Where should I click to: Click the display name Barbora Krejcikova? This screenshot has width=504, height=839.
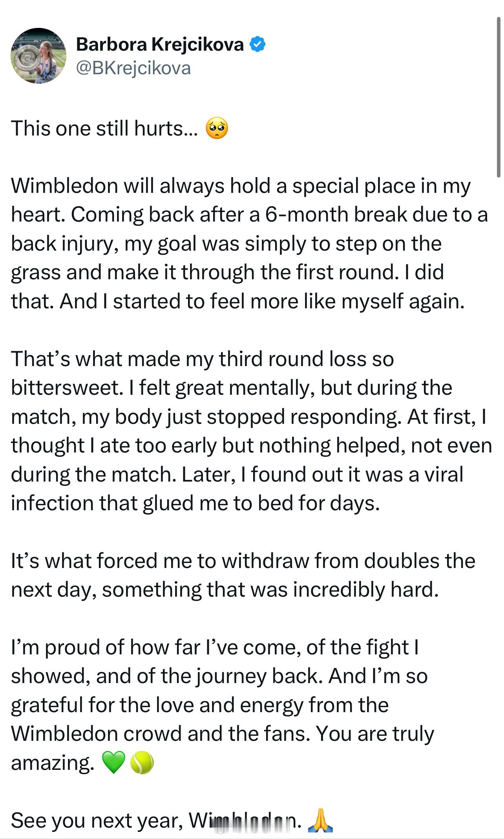tap(160, 44)
